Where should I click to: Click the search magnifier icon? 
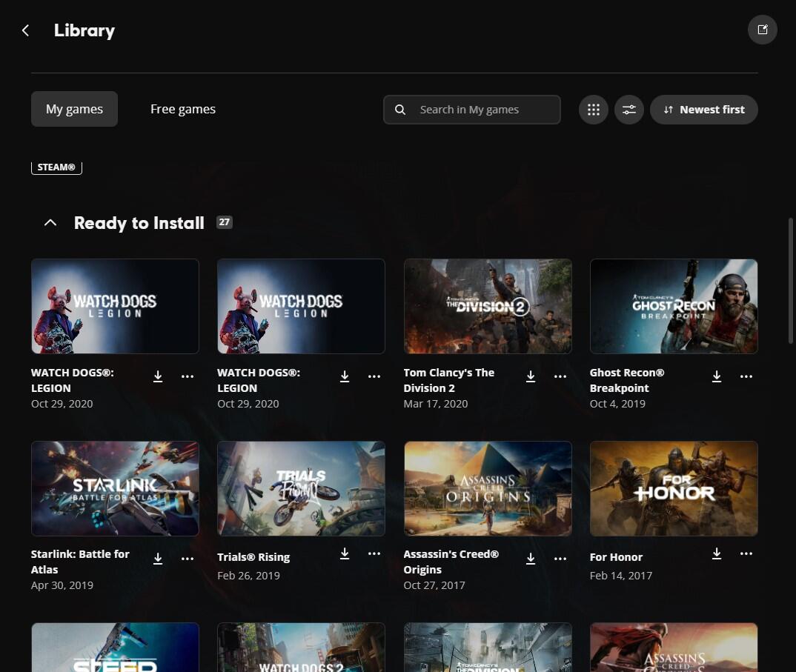coord(400,110)
